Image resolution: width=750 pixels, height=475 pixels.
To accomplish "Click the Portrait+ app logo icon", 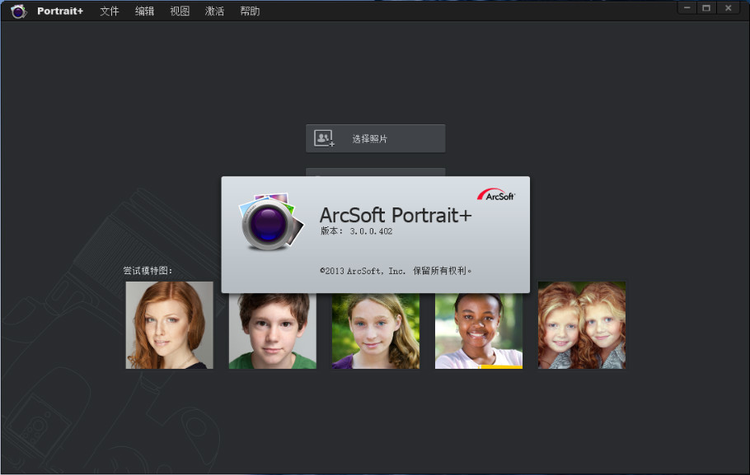I will (19, 11).
